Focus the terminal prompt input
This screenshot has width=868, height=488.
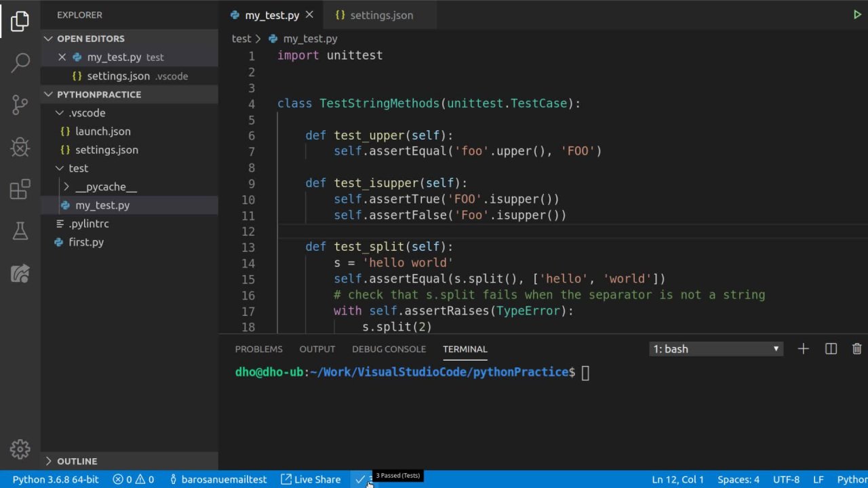(585, 372)
